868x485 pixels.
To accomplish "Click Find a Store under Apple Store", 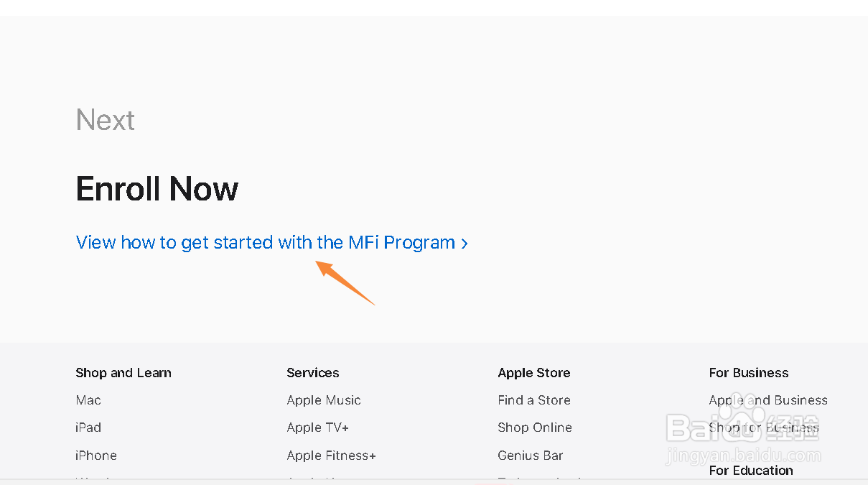I will [x=533, y=400].
